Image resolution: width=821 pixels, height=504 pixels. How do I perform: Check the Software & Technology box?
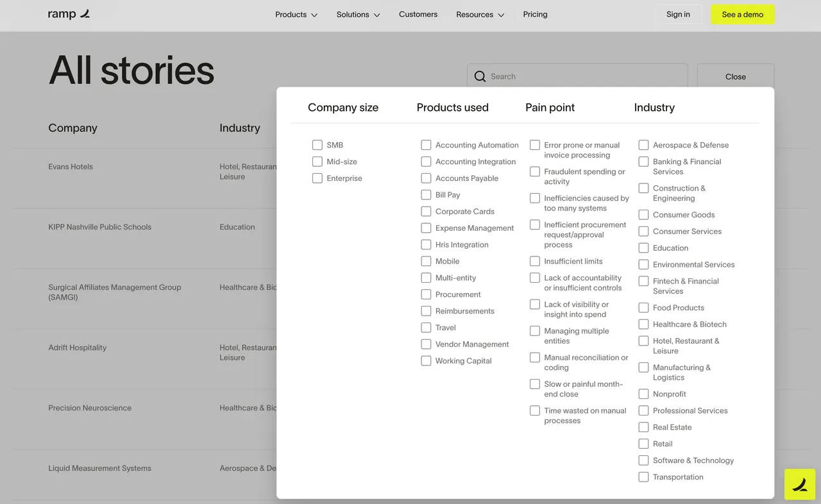point(643,460)
